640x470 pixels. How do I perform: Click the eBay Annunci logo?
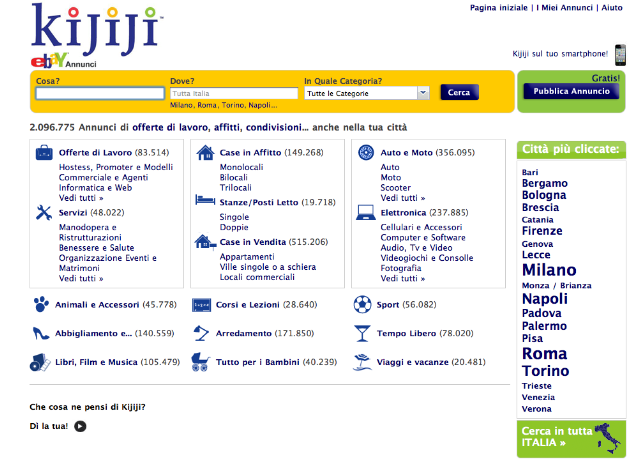tap(64, 61)
